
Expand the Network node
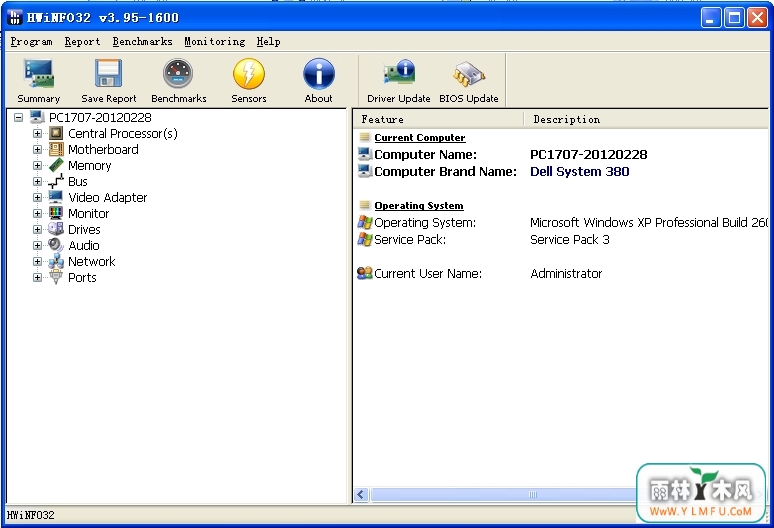[x=37, y=261]
